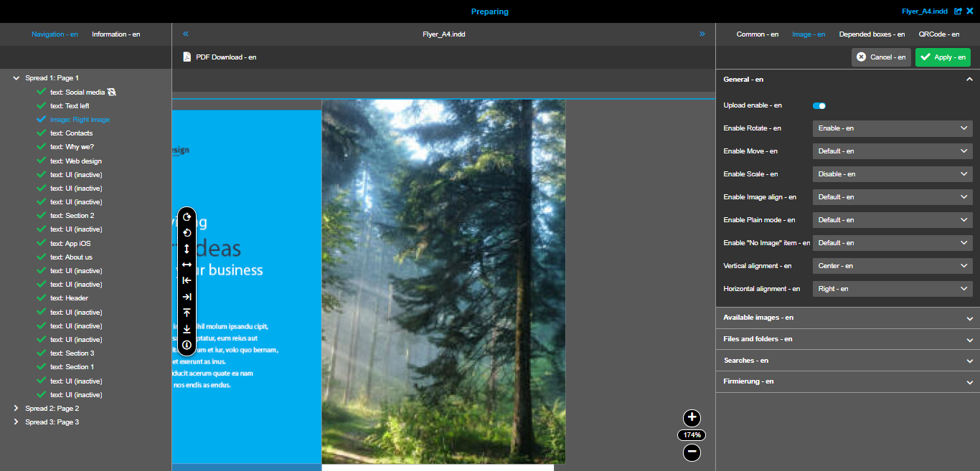Click the checkmark next to text: About us

click(x=40, y=257)
